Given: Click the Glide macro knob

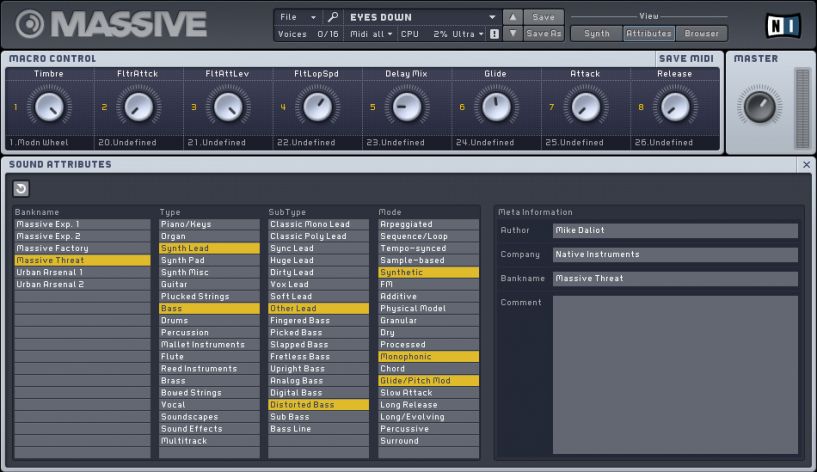Looking at the screenshot, I should click(496, 107).
